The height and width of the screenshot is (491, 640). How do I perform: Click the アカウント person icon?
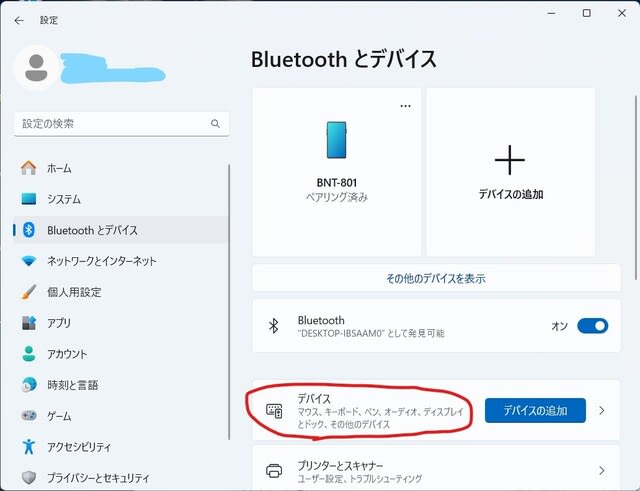point(29,354)
